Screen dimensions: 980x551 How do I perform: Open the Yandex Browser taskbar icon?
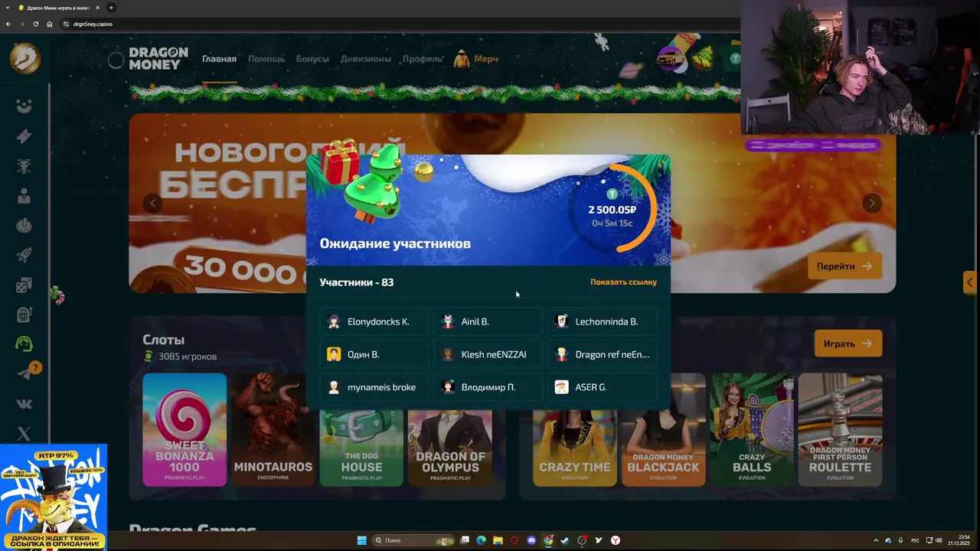(616, 540)
